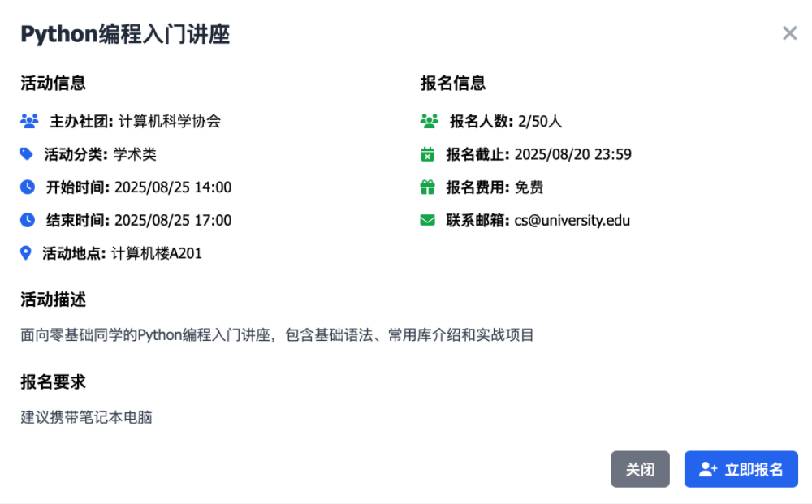Click the location pin icon beside 活动地点
Viewport: 812px width, 504px height.
pyautogui.click(x=24, y=253)
